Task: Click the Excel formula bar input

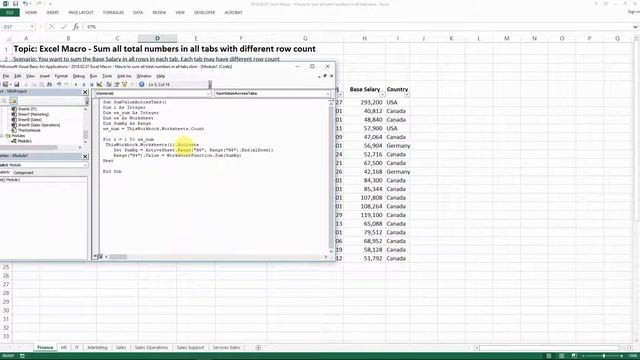Action: coord(358,27)
